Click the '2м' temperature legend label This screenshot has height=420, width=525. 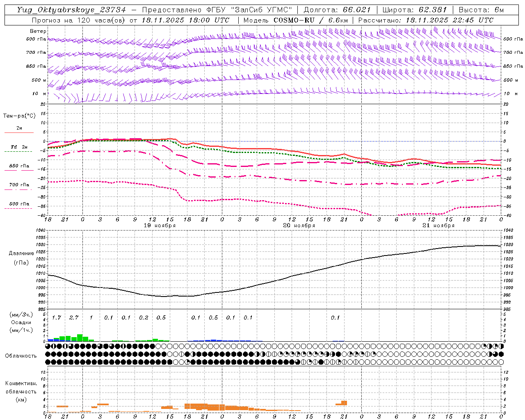19,128
